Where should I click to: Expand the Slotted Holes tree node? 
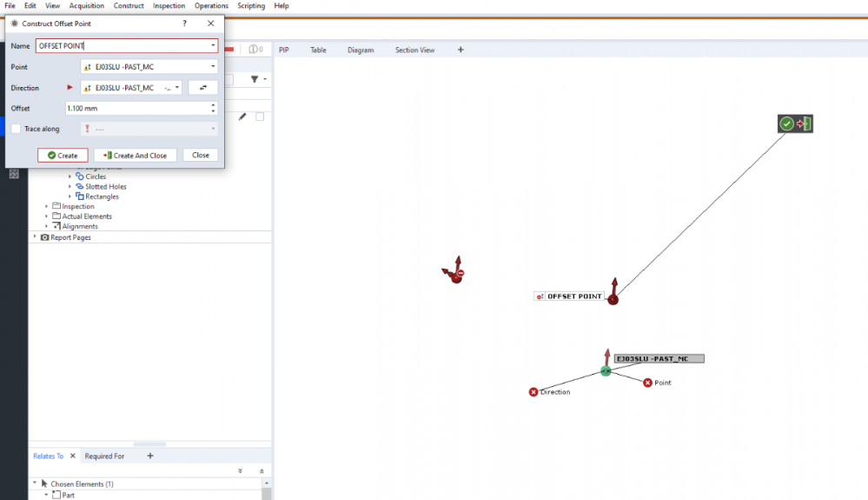(70, 187)
